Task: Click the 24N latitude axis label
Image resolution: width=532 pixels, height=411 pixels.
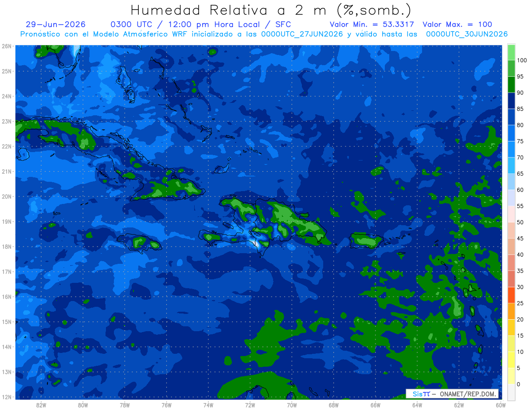Action: pos(7,96)
